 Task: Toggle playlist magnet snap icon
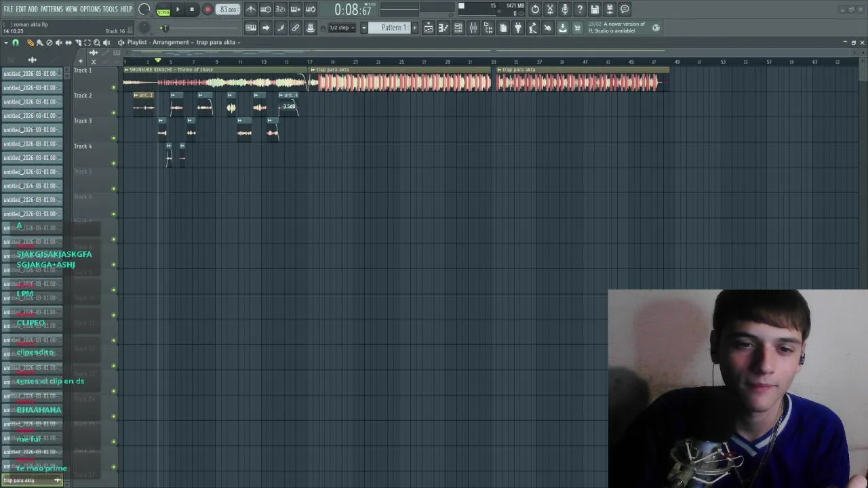[x=16, y=43]
